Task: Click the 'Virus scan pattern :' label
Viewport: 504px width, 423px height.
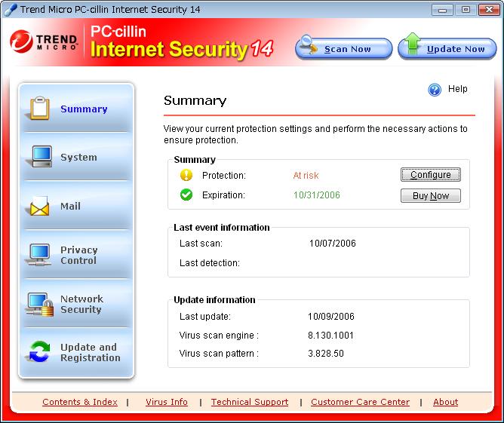Action: [219, 354]
